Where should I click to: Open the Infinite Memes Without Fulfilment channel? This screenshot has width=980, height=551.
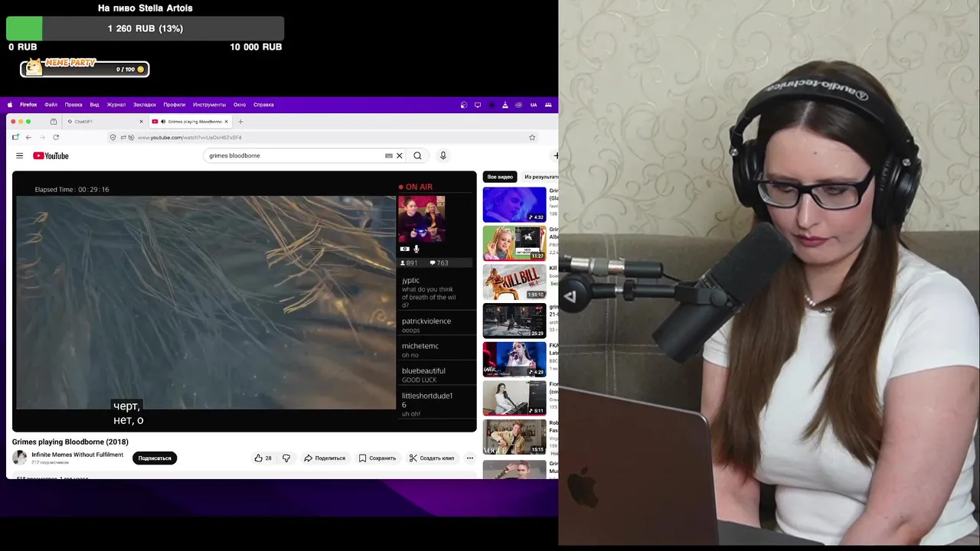pyautogui.click(x=77, y=455)
